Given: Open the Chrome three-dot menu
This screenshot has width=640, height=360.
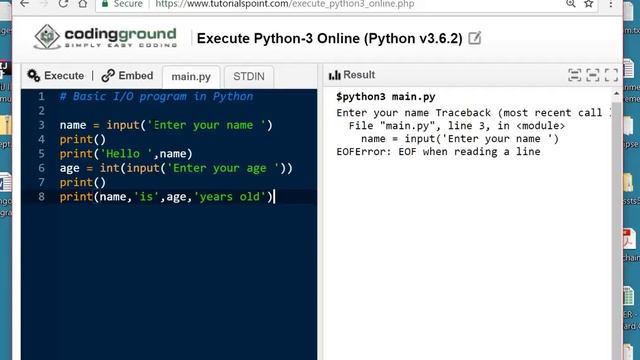Looking at the screenshot, I should pos(611,4).
